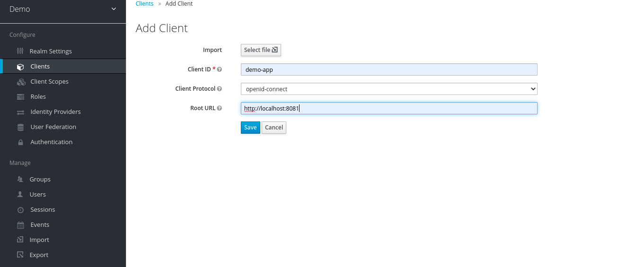
Task: Click the Realm Settings sliders icon
Action: 20,51
